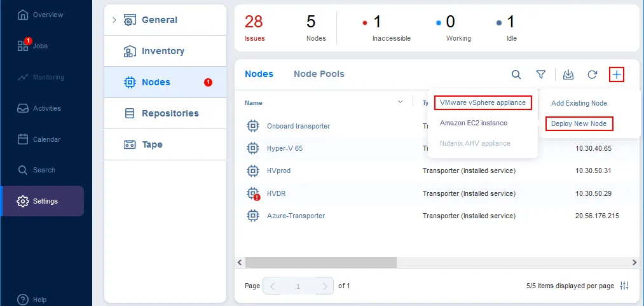The image size is (644, 306).
Task: Open items-per-page settings icon
Action: (624, 286)
